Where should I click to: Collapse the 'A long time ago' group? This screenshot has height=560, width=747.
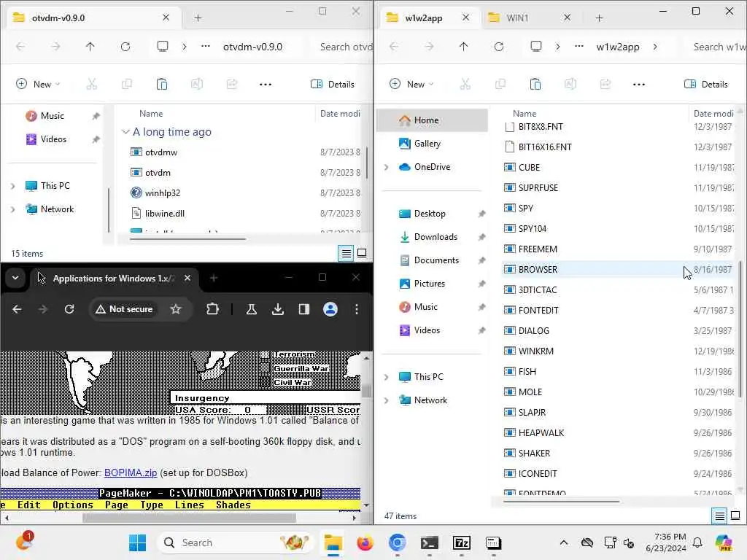(x=125, y=132)
